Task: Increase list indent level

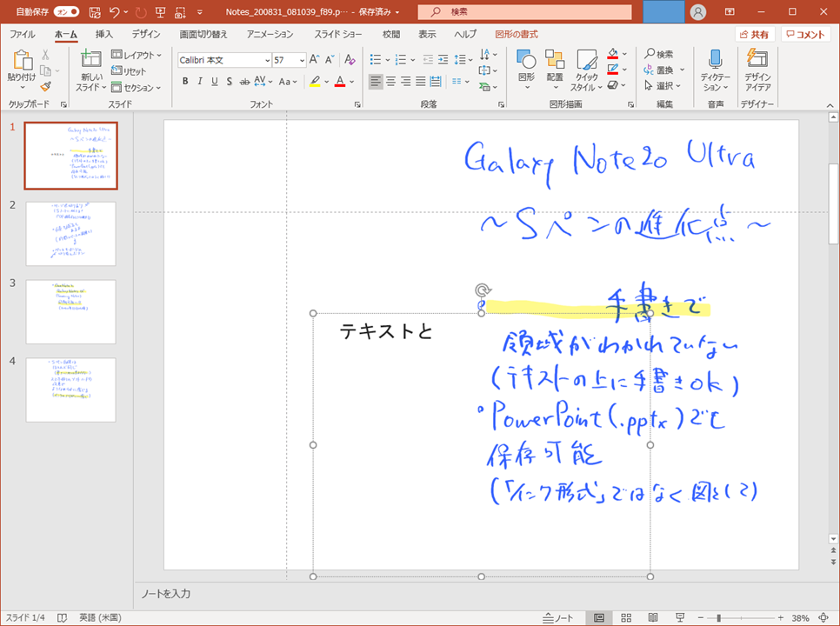Action: tap(443, 59)
